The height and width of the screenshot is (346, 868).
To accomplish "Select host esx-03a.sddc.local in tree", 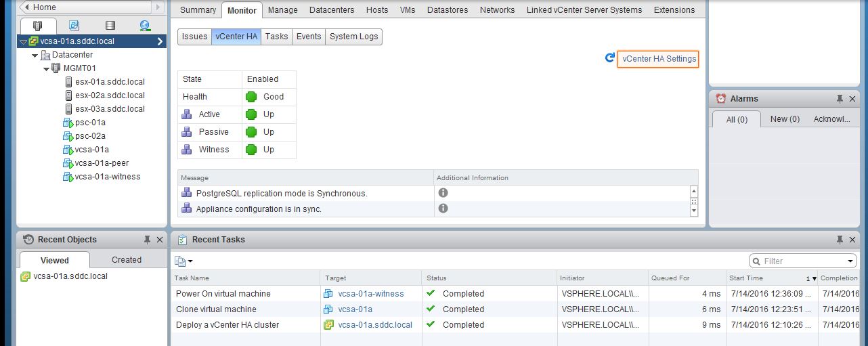I will [x=110, y=109].
